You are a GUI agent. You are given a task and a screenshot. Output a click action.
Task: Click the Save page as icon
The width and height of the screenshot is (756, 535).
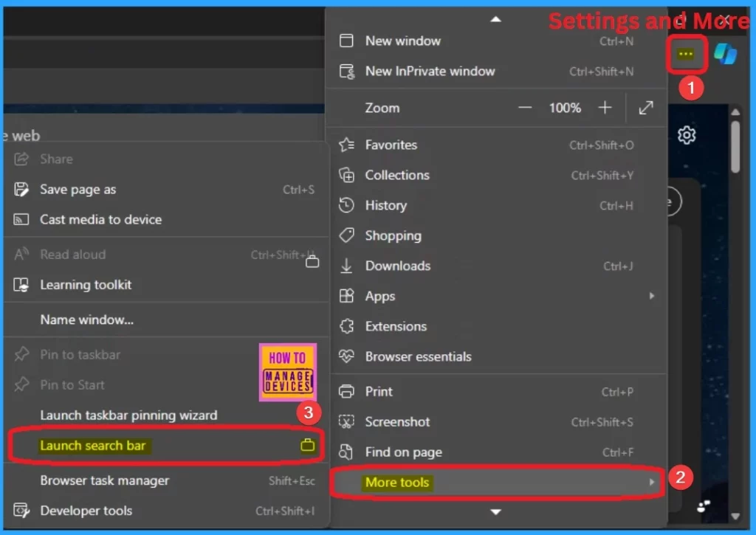[21, 190]
